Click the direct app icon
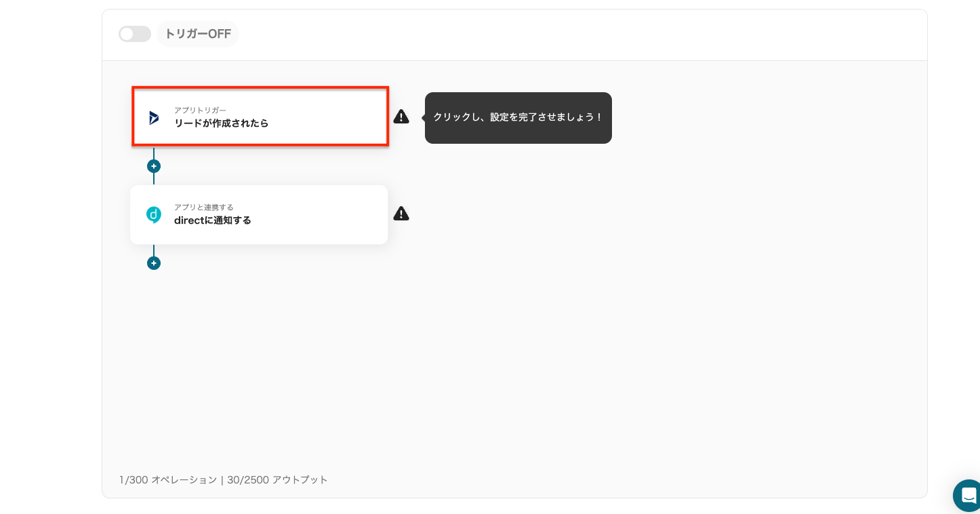980x514 pixels. (x=154, y=214)
